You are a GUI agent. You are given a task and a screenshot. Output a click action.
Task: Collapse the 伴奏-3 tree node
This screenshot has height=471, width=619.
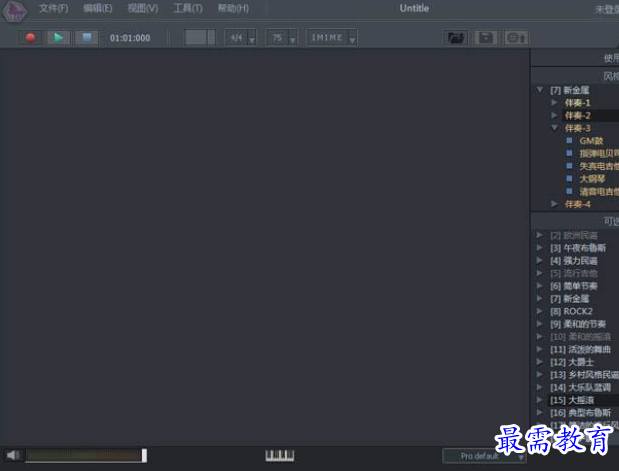(554, 128)
